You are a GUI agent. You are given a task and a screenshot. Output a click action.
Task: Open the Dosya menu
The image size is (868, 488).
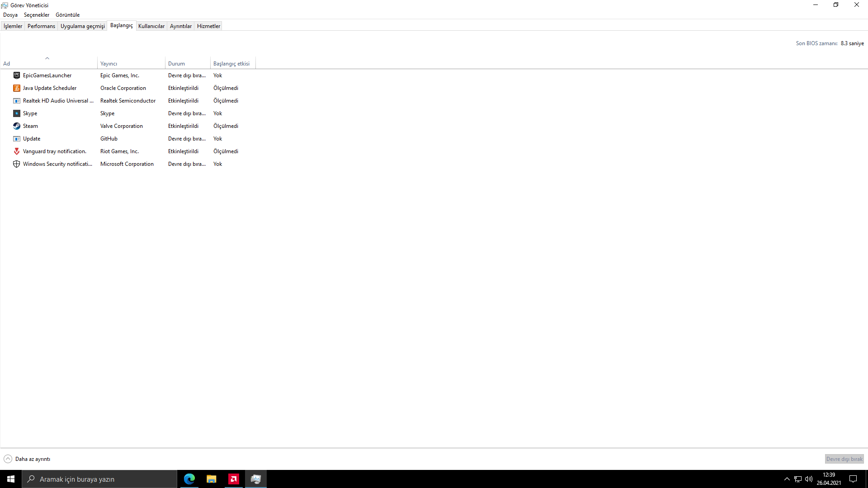click(x=10, y=15)
